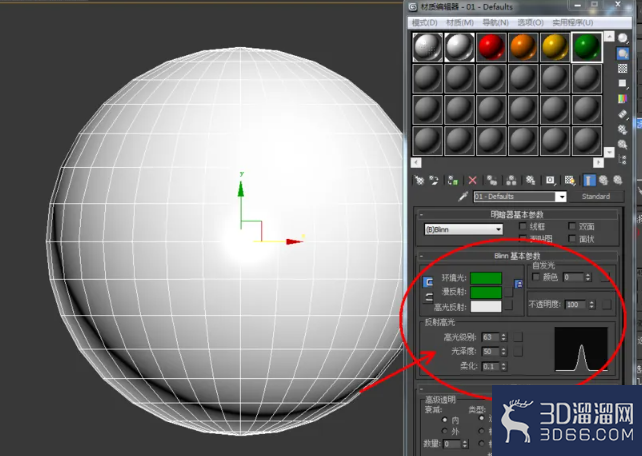
Task: Adjust the 高光级别 spinner arrows
Action: click(x=504, y=337)
